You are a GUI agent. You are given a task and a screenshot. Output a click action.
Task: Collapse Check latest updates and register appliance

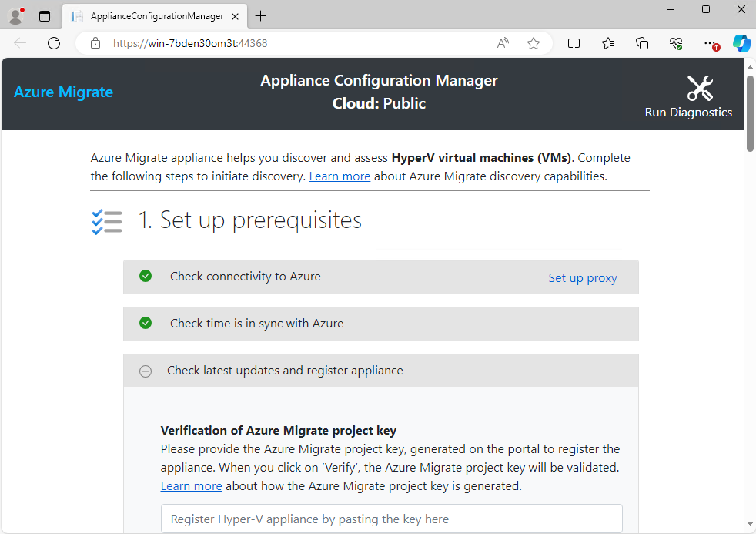click(381, 371)
